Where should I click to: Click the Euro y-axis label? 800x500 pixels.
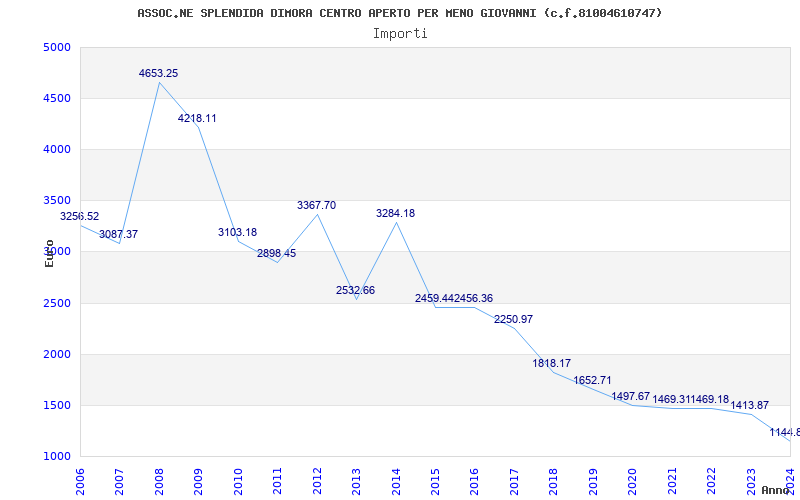(x=49, y=253)
